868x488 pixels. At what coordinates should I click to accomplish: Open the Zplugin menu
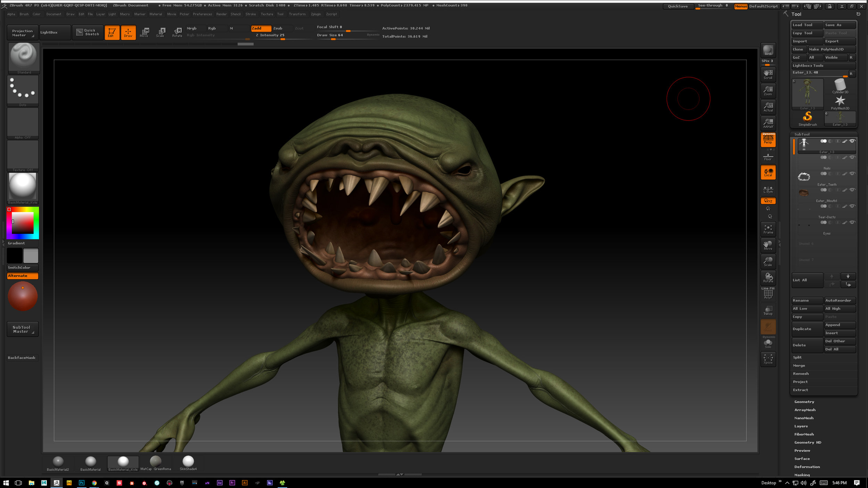point(316,14)
